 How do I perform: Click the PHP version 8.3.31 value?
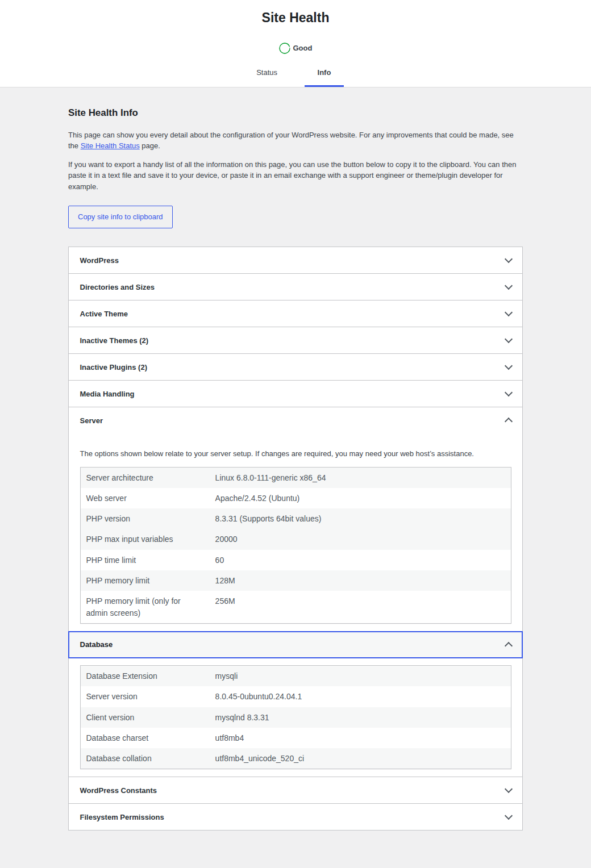[x=268, y=519]
